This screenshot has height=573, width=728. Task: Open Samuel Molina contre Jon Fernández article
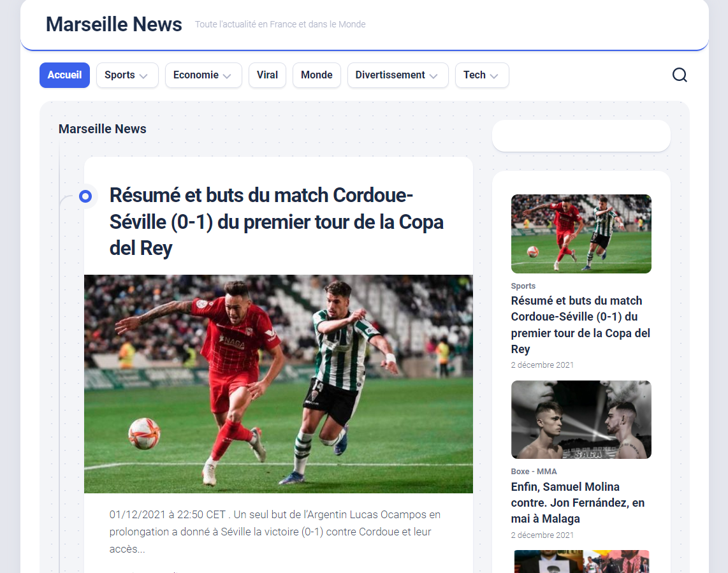[x=578, y=502]
